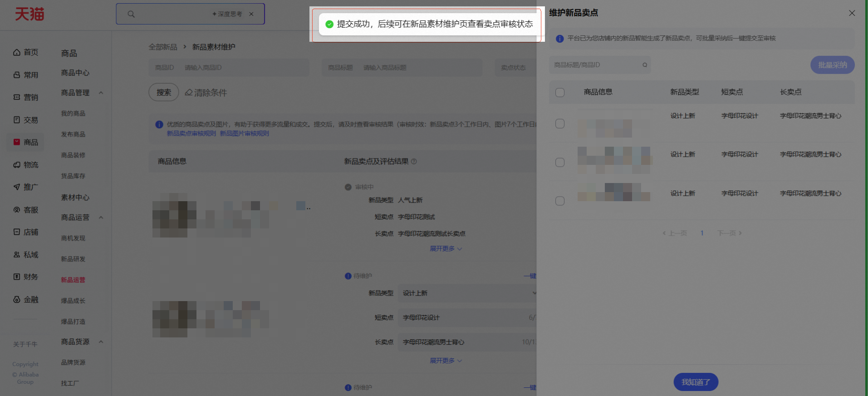Expand 展开更多 under 设计上新 product
This screenshot has height=396, width=868.
click(x=446, y=361)
